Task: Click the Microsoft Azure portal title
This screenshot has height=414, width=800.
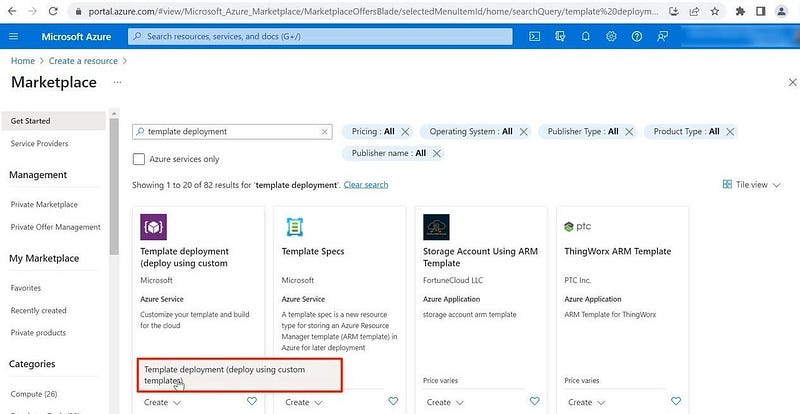Action: (76, 36)
